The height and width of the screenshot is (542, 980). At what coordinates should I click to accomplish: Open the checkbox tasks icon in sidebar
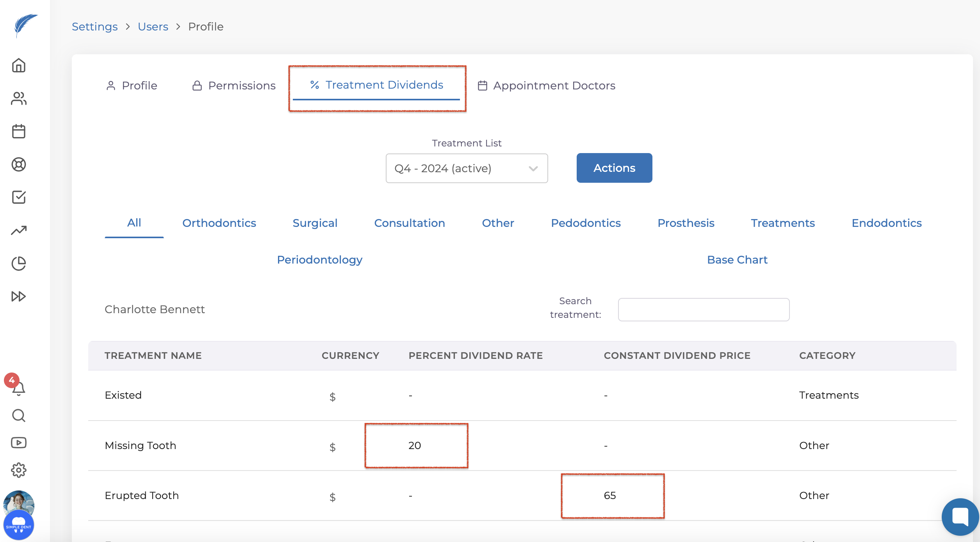pos(18,197)
